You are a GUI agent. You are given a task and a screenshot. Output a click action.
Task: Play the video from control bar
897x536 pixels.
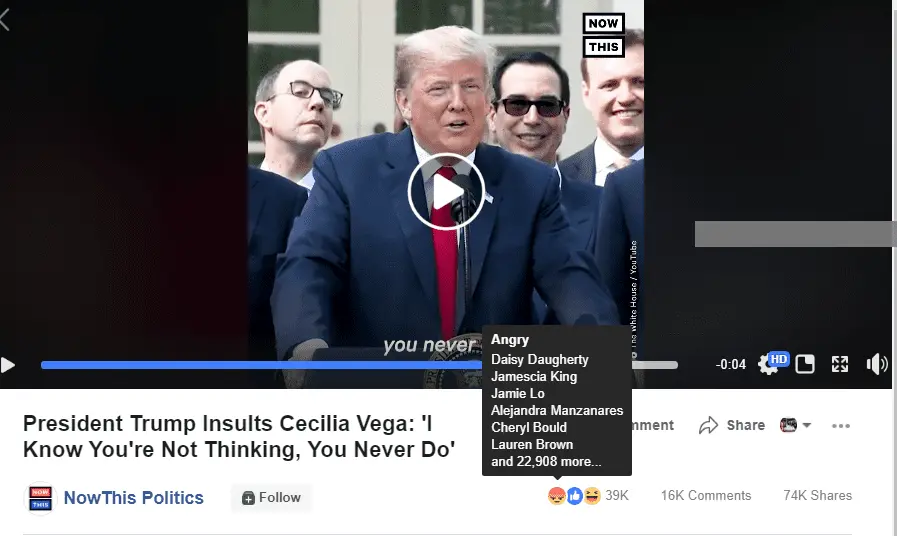[x=7, y=364]
